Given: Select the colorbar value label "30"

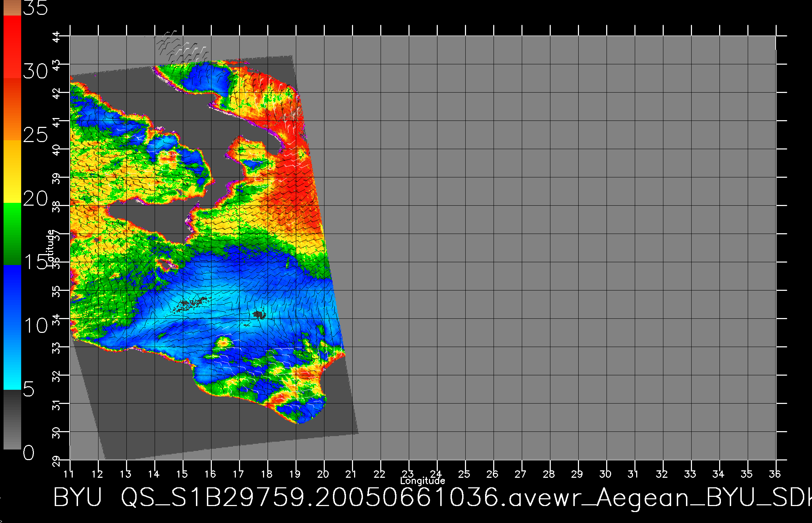Looking at the screenshot, I should tap(35, 71).
